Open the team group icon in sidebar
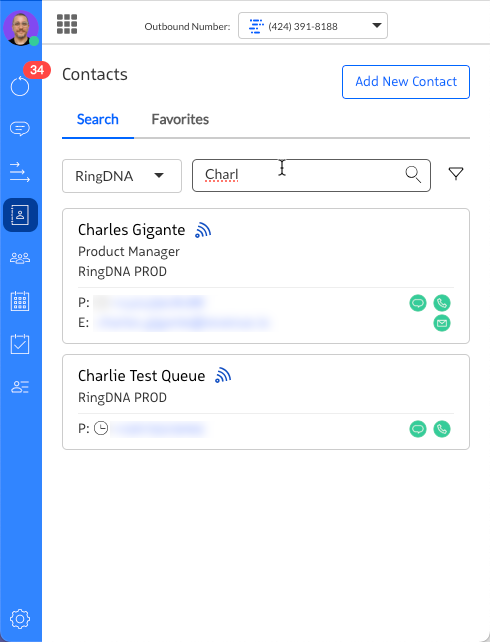The width and height of the screenshot is (490, 642). [x=20, y=258]
